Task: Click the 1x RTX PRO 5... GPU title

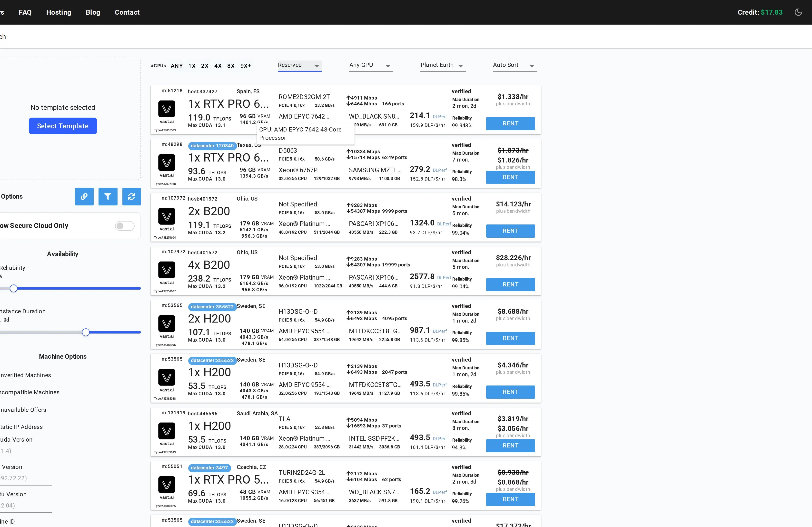Action: coord(228,480)
